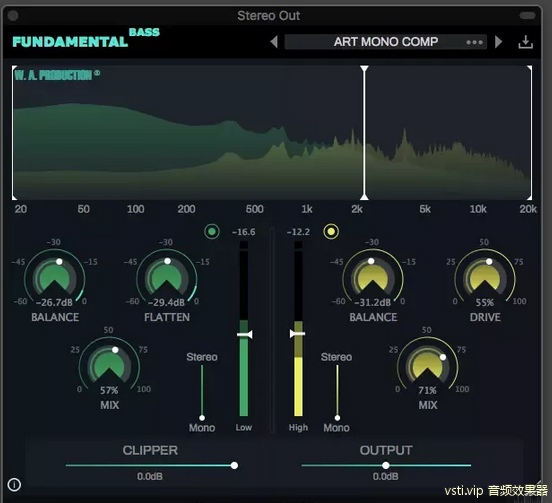Click the OUTPUT 0.0dB value
552x503 pixels.
pos(386,476)
